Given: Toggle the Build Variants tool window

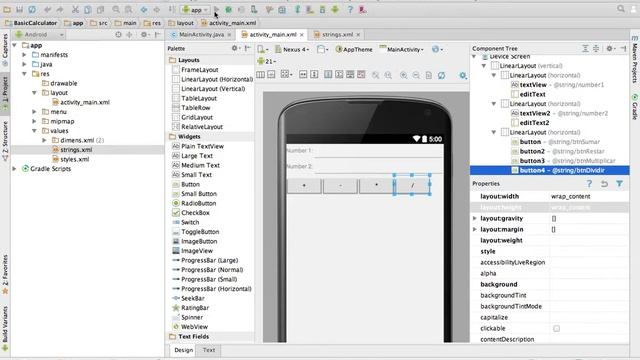Looking at the screenshot, I should pyautogui.click(x=5, y=329).
